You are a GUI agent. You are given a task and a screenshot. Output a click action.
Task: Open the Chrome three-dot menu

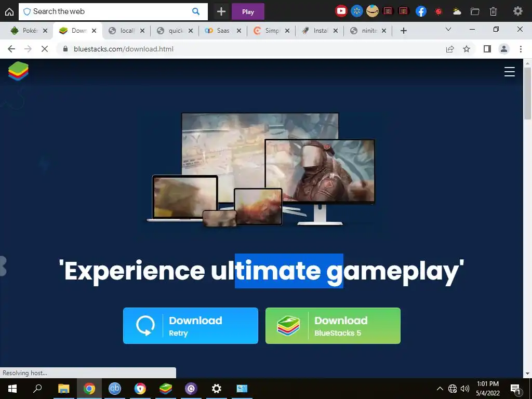click(x=521, y=49)
